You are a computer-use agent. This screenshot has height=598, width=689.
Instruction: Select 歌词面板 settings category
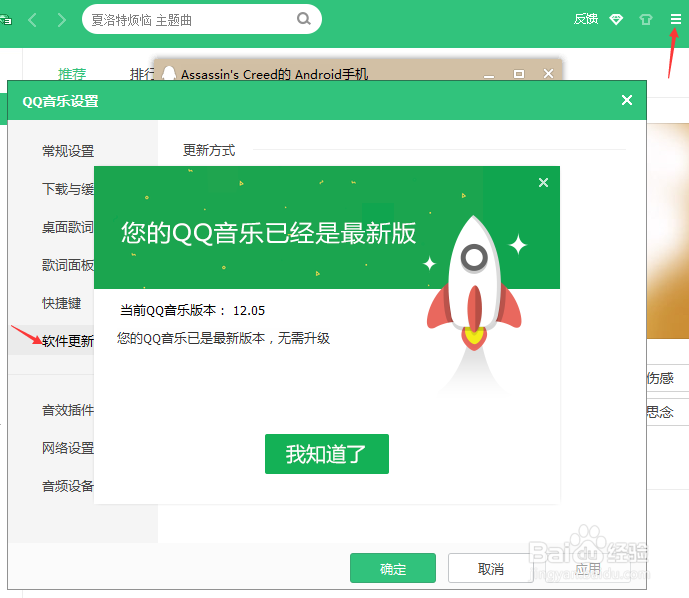[68, 265]
